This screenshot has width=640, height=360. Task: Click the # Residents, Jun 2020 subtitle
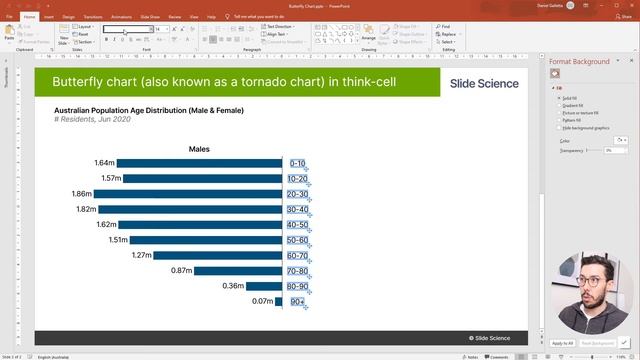pos(93,119)
